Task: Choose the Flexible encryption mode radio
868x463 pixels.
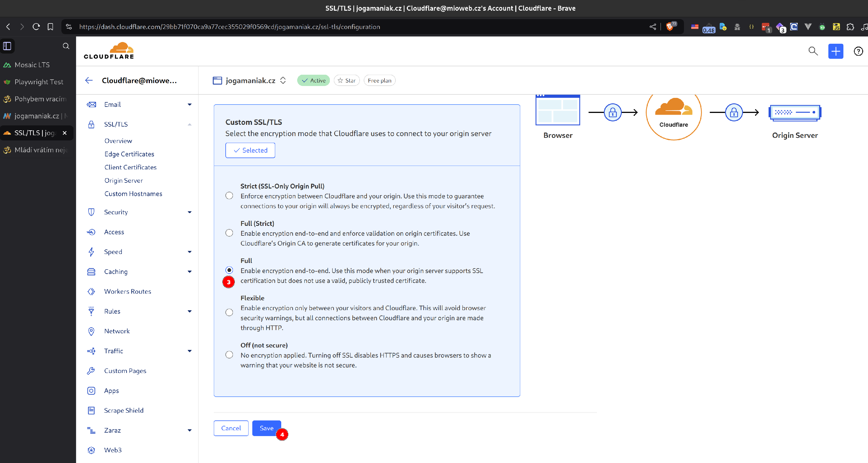Action: pyautogui.click(x=229, y=312)
